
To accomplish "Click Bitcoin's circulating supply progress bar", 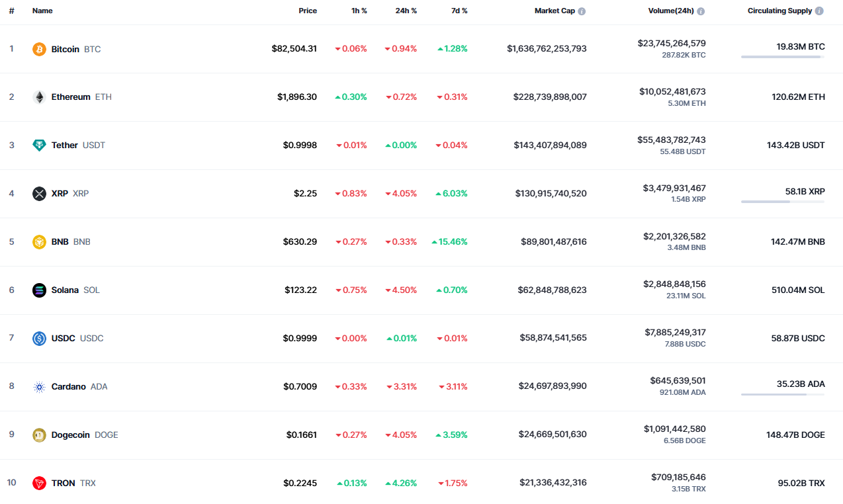I will (783, 57).
